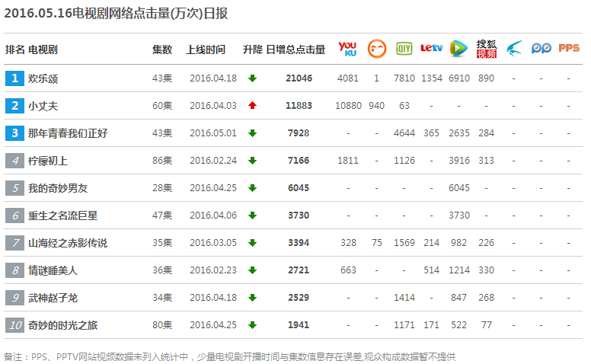Click the LeTV platform logo
The height and width of the screenshot is (364, 591).
coord(432,48)
